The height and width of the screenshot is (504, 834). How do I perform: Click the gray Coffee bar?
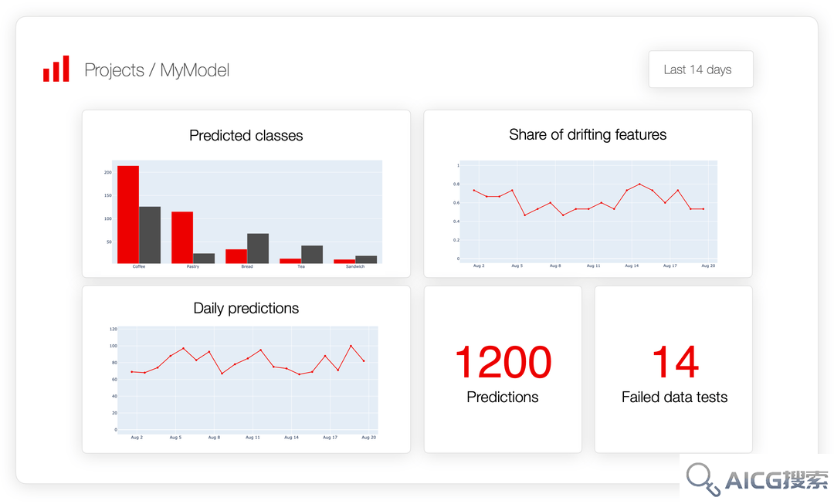pos(150,235)
